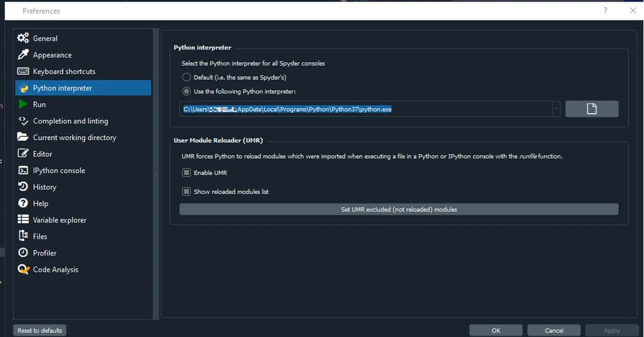The image size is (644, 337).
Task: Open the interpreter path dropdown arrow
Action: coord(557,109)
